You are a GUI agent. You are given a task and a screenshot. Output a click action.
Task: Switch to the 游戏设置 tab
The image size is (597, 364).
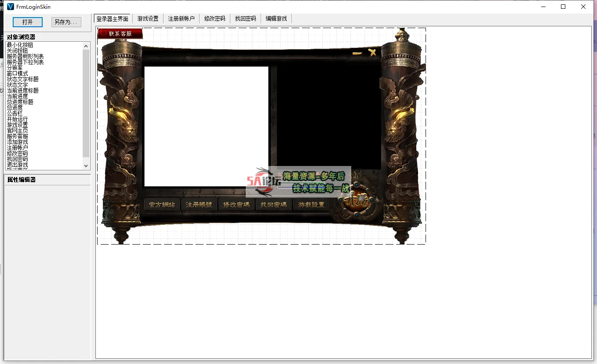[148, 18]
